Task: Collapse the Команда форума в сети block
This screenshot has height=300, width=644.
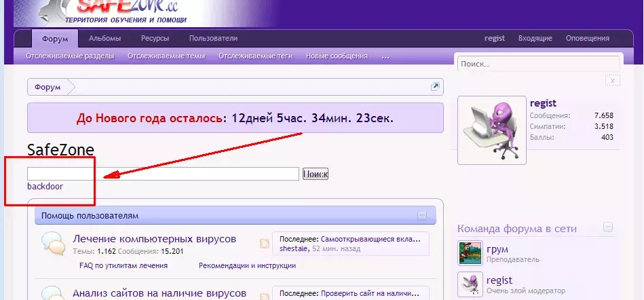Action: 608,227
